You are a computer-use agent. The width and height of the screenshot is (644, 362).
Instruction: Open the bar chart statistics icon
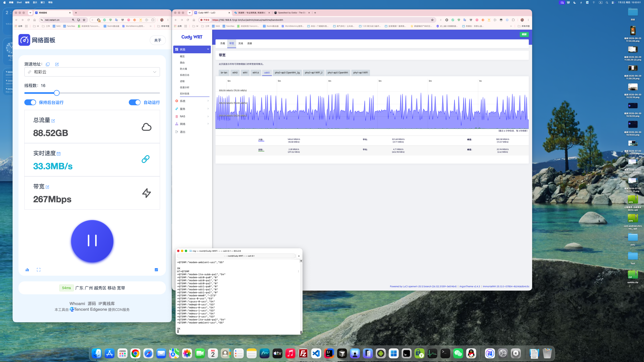27,269
